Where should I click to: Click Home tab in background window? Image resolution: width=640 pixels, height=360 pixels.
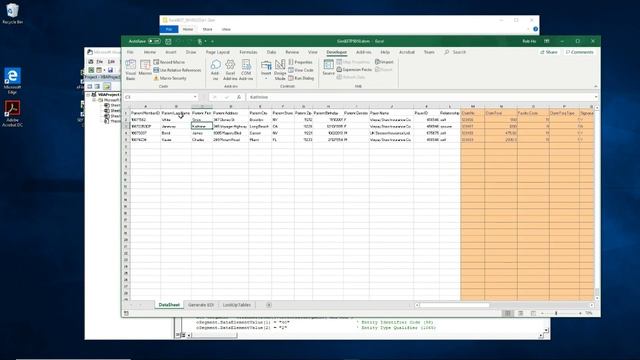coord(188,29)
